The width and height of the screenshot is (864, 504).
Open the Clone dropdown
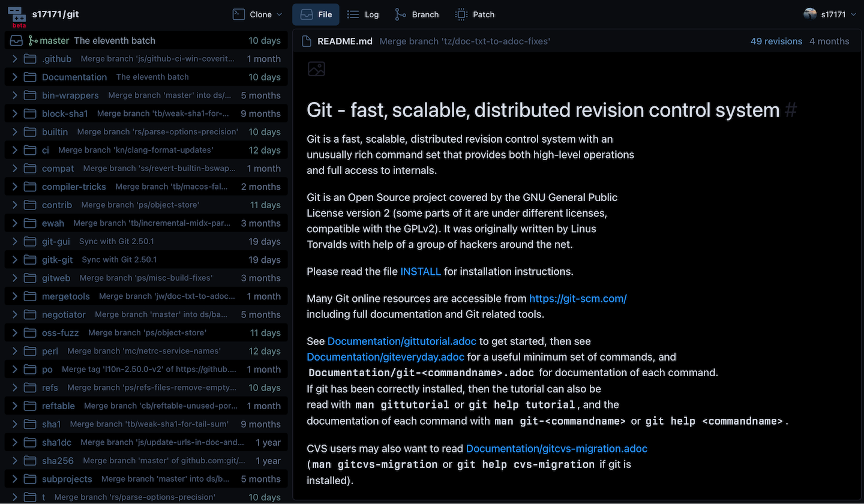pos(257,14)
